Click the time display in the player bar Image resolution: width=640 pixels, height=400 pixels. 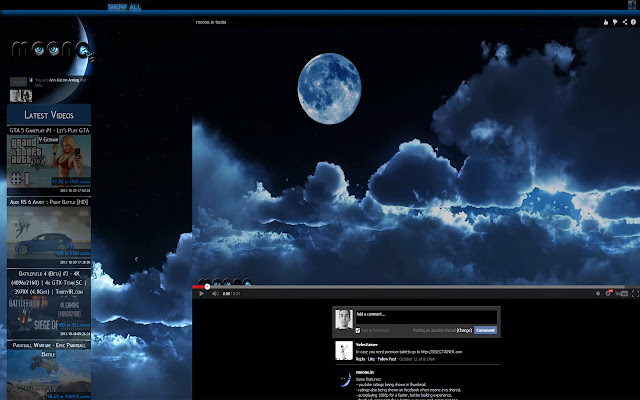point(231,293)
